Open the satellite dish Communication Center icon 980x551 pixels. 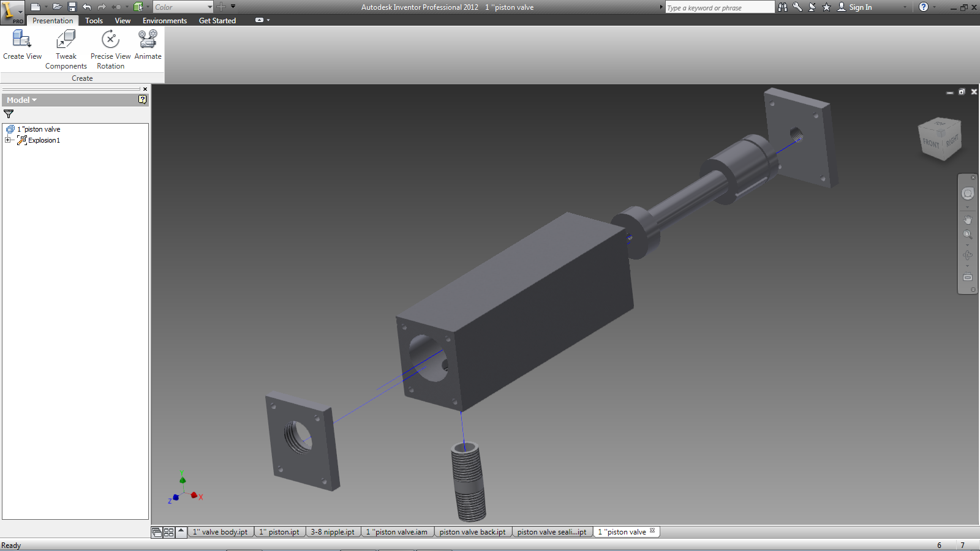tap(812, 7)
